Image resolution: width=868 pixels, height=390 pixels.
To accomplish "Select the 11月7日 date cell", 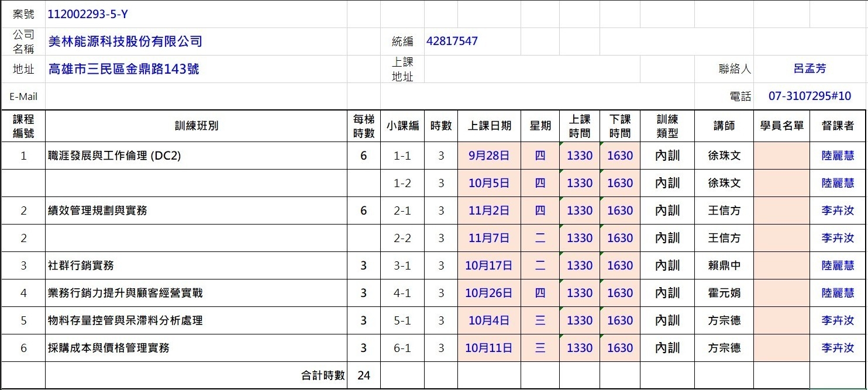I will tap(489, 238).
